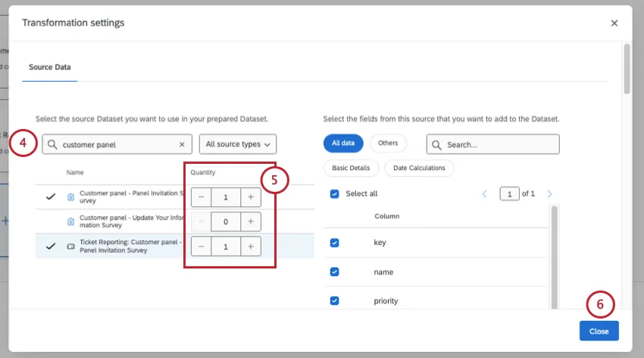Viewport: 644px width, 358px height.
Task: Click checkmark beside Customer panel - Panel Invitation
Action: tap(51, 197)
